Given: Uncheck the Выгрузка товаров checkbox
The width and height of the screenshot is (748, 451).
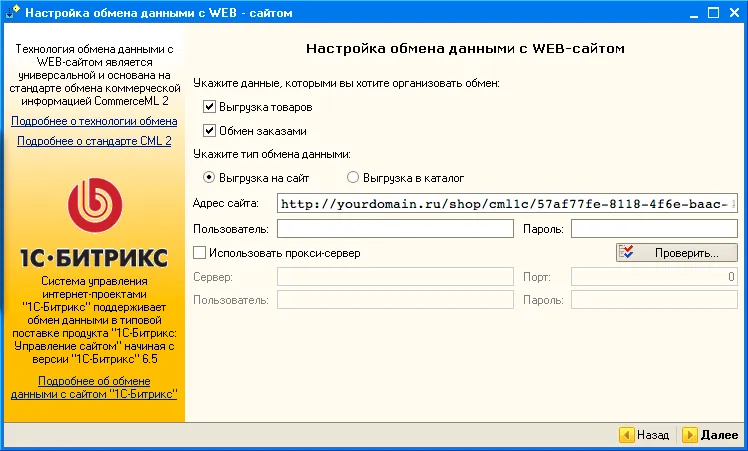Looking at the screenshot, I should (210, 107).
